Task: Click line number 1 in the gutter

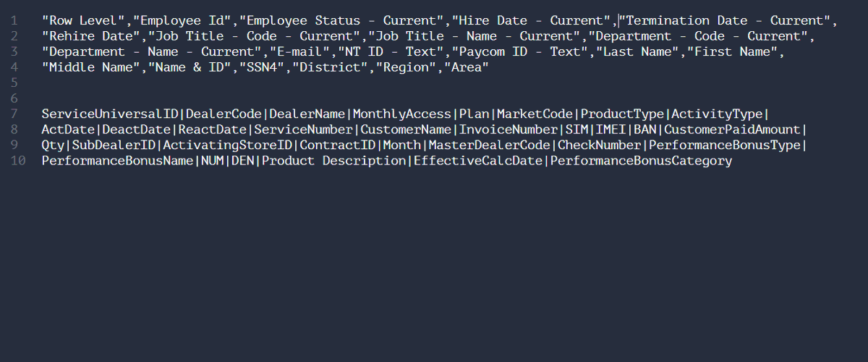Action: (14, 21)
